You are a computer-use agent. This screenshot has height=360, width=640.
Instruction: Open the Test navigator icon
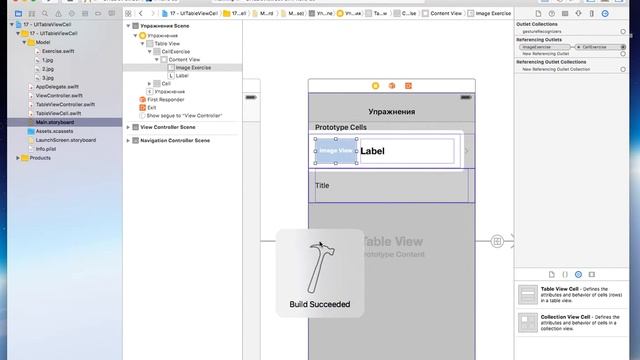pyautogui.click(x=71, y=13)
